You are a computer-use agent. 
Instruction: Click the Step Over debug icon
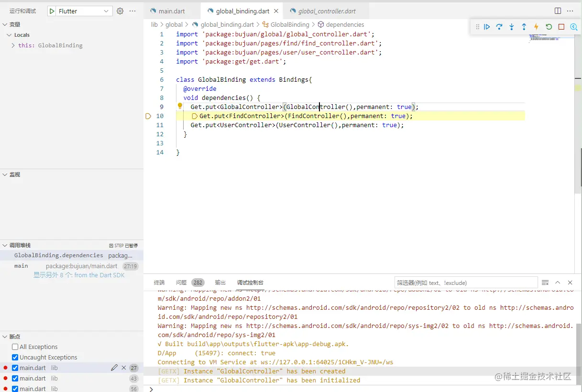tap(499, 27)
